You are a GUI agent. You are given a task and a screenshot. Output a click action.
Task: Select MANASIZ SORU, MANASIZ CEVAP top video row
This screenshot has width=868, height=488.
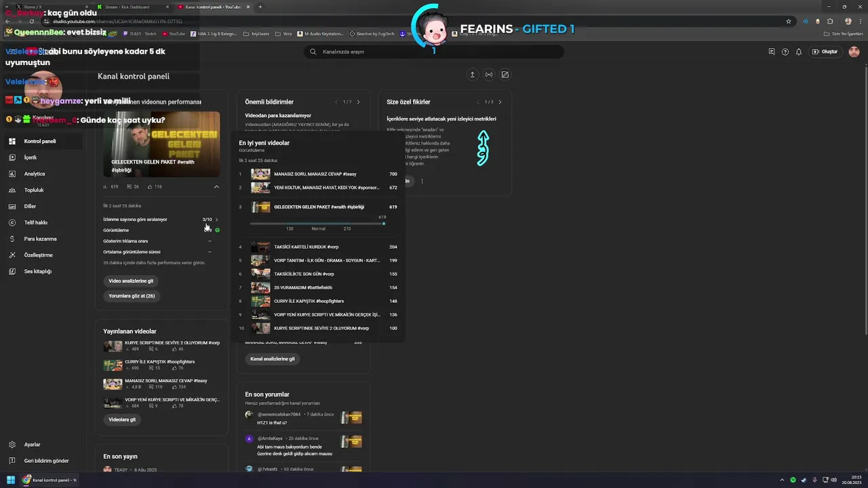(318, 174)
